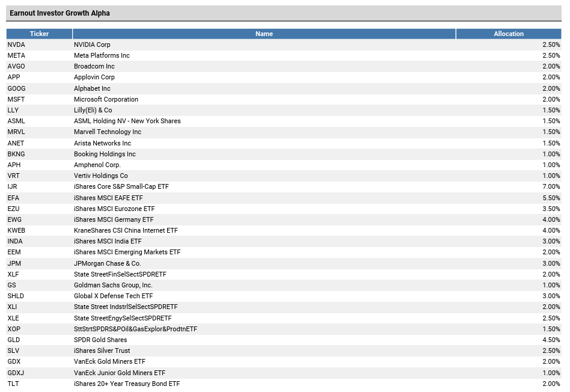
Task: Click the Name column header
Action: [x=264, y=34]
